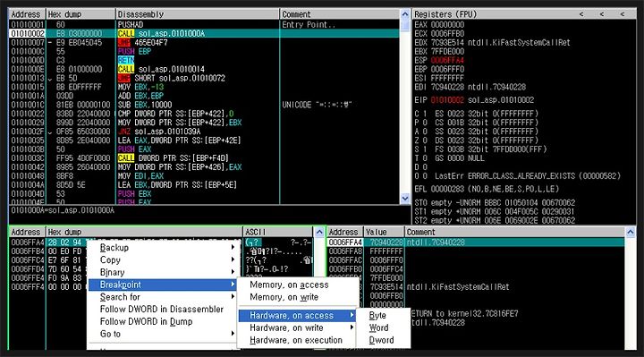Click the scroll-up arrow of the stack pane
Image resolution: width=644 pixels, height=357 pixels.
(x=630, y=232)
